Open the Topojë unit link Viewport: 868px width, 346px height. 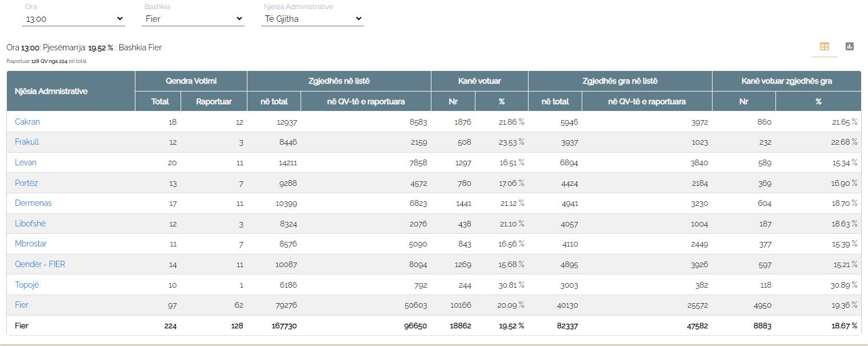click(27, 285)
